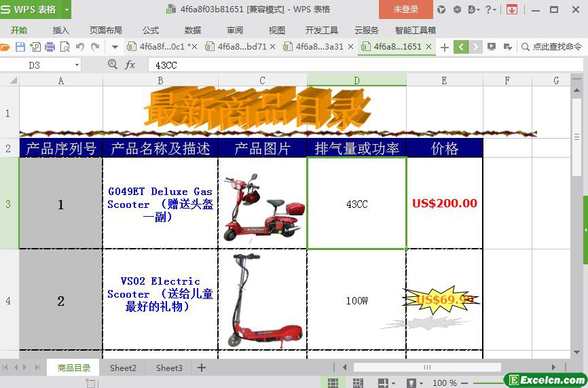Select the cell containing 100W

[356, 300]
